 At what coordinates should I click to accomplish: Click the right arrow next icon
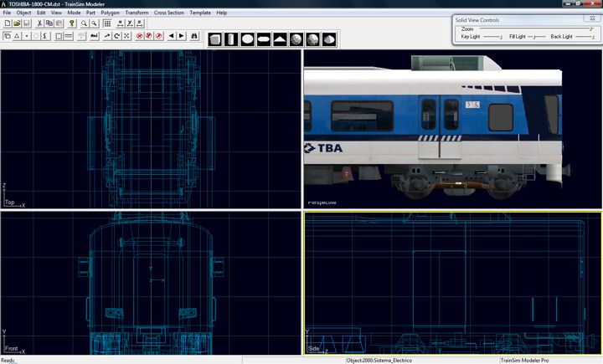[182, 37]
